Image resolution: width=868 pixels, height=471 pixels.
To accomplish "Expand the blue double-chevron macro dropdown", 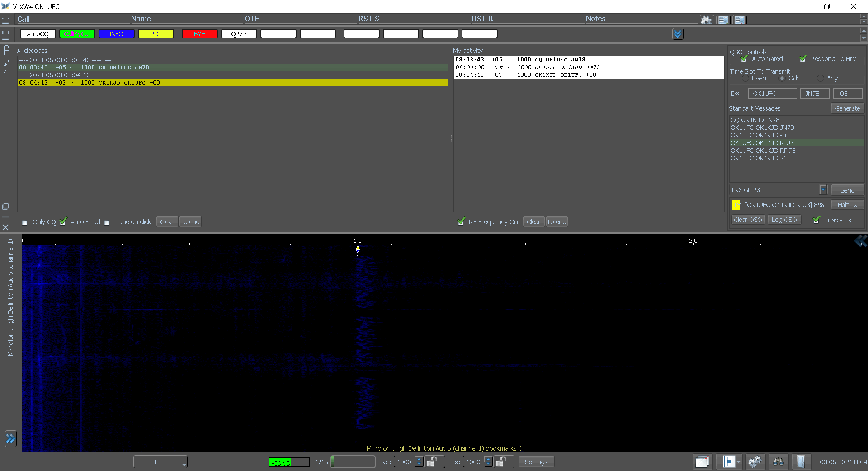I will pos(677,33).
